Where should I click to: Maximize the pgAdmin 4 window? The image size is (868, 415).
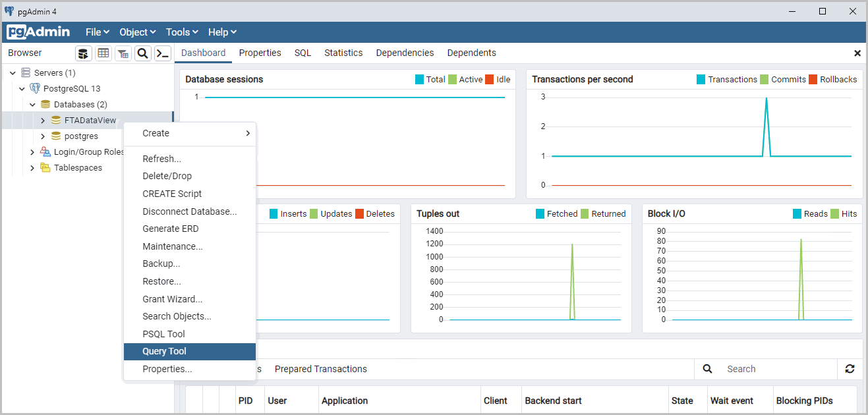(x=823, y=11)
